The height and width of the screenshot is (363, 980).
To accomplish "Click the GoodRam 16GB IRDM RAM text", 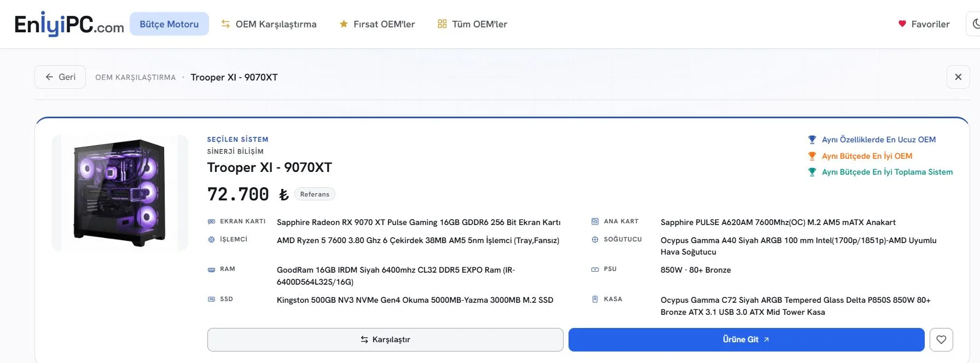I will (396, 276).
